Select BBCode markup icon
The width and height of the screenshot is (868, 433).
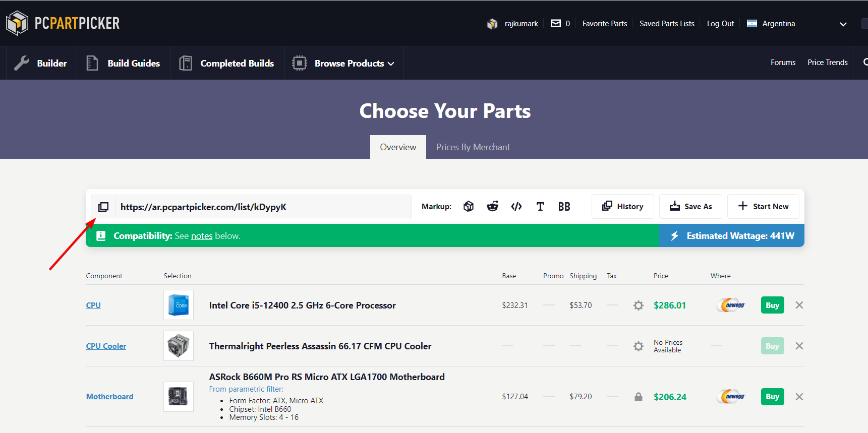564,206
